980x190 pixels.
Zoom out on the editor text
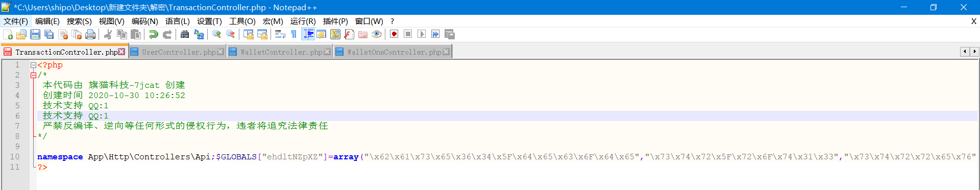231,34
